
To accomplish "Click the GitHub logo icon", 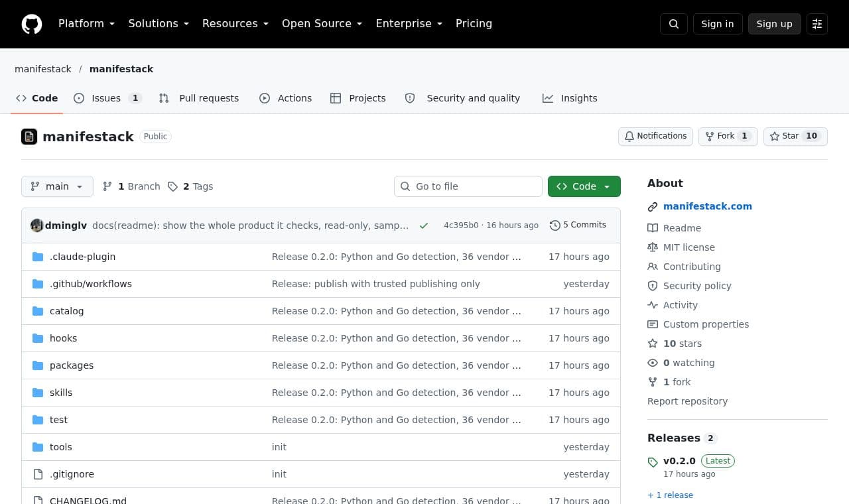I will (x=32, y=24).
